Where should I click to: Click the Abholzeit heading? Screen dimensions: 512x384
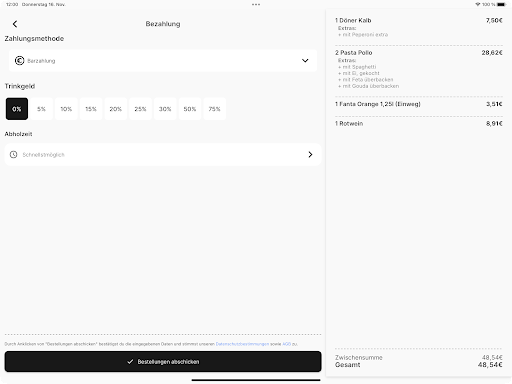pyautogui.click(x=18, y=134)
